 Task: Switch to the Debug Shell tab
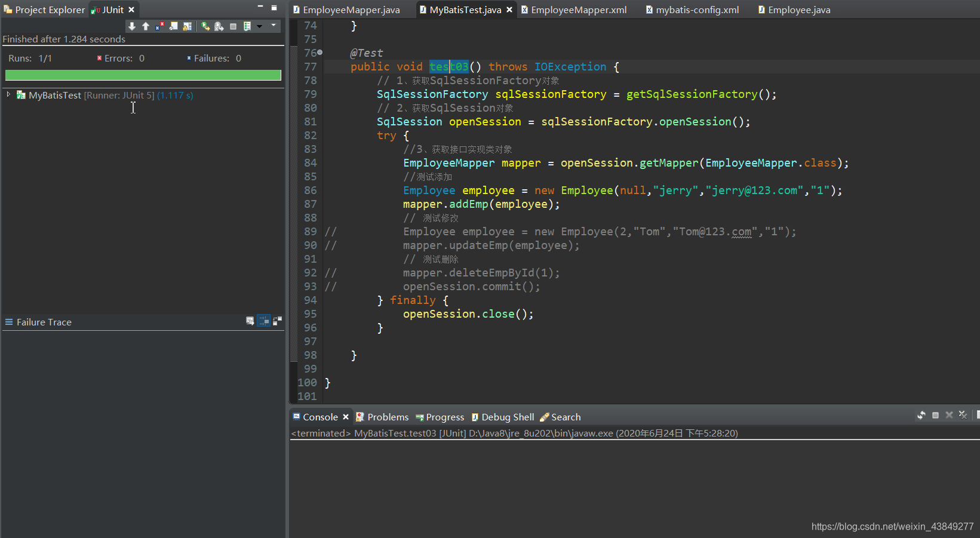pyautogui.click(x=503, y=417)
